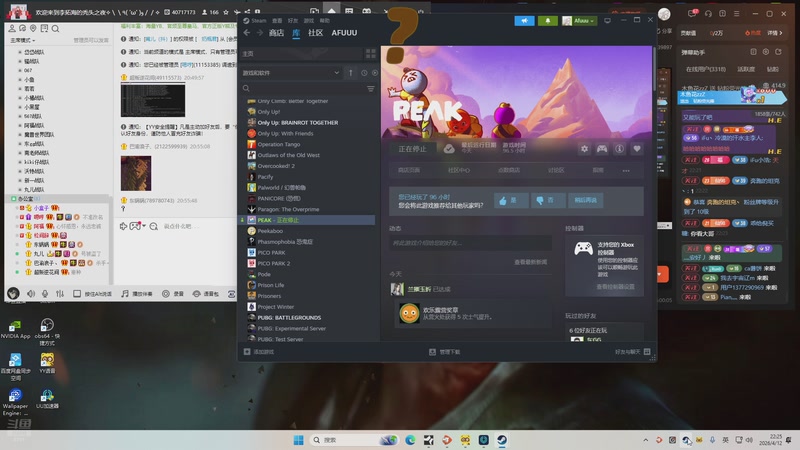Screen dimensions: 800x450
Task: Go back using Steam's back arrow
Action: (247, 33)
